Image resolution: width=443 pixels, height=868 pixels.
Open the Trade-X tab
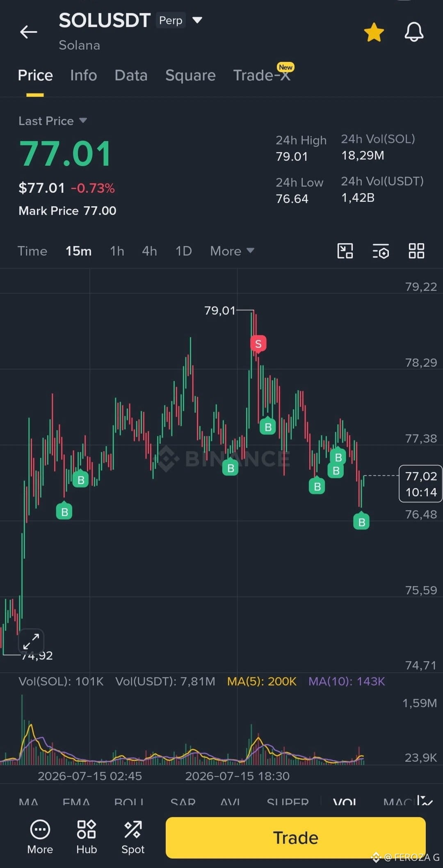point(263,75)
